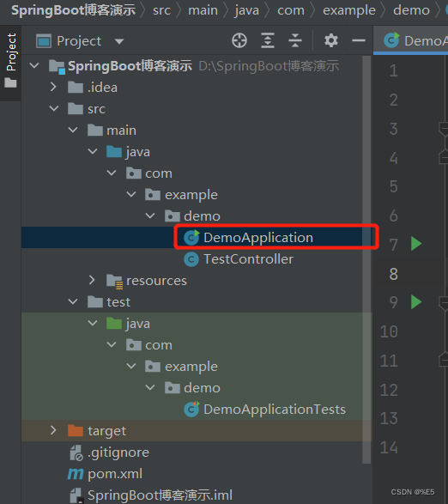Select the DemoApplication class in tree
Image resolution: width=448 pixels, height=504 pixels.
point(258,238)
